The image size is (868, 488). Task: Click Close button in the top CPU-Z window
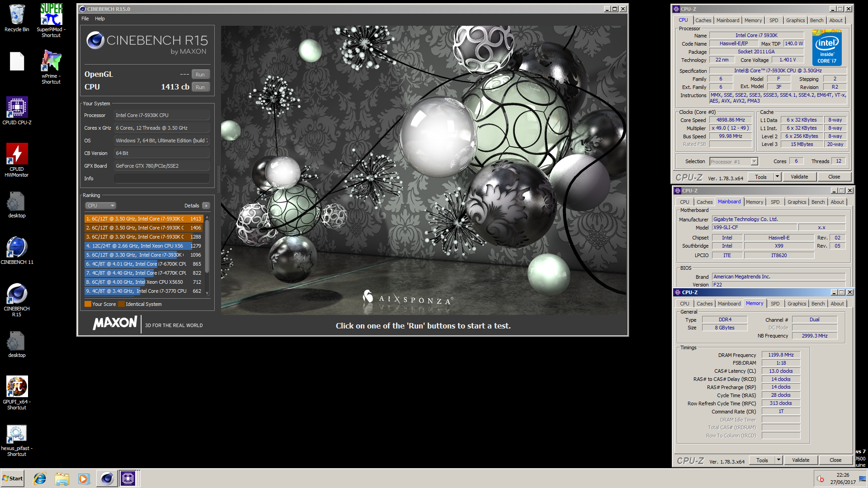coord(834,177)
